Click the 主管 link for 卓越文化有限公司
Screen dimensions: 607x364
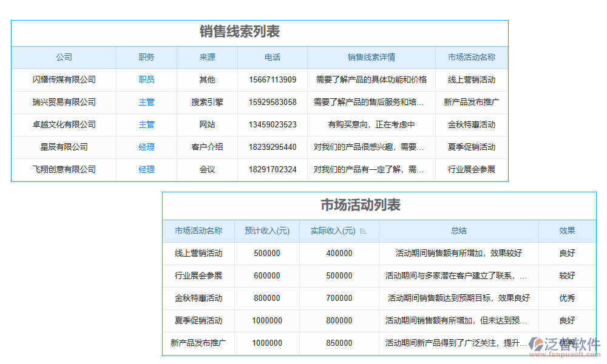[x=146, y=124]
